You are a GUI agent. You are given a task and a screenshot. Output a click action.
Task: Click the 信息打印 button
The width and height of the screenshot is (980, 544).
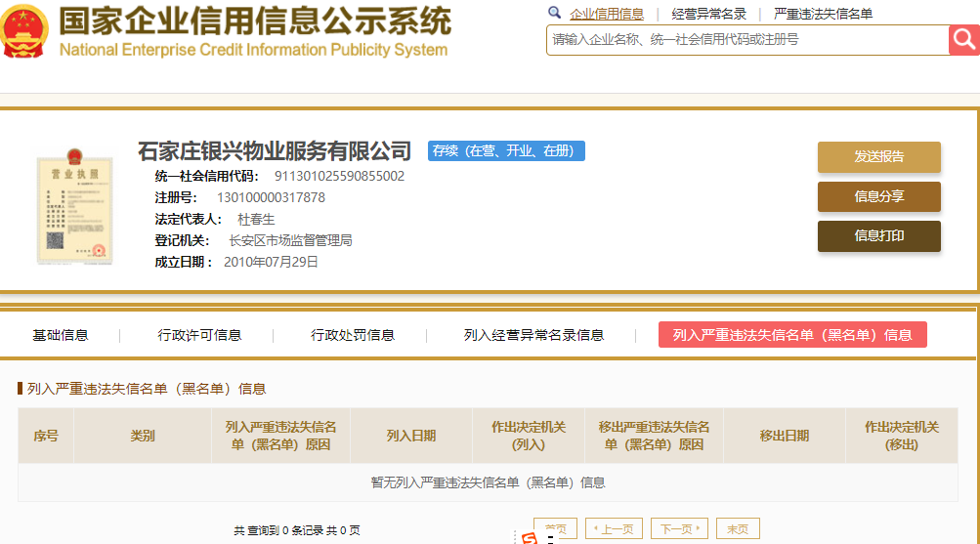[878, 236]
